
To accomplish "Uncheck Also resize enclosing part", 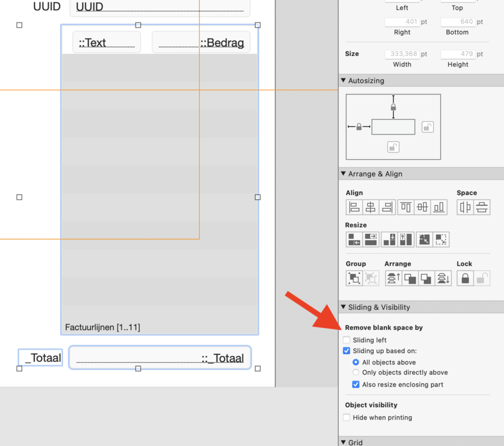I will click(356, 385).
